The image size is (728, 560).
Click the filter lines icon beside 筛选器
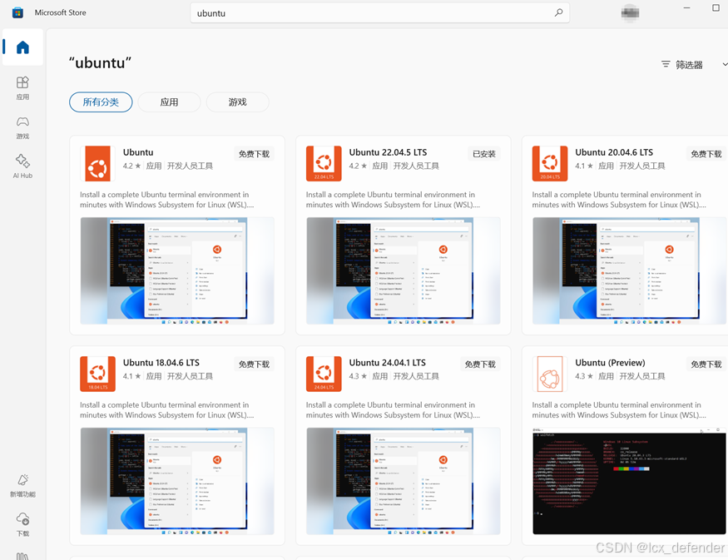(x=666, y=65)
